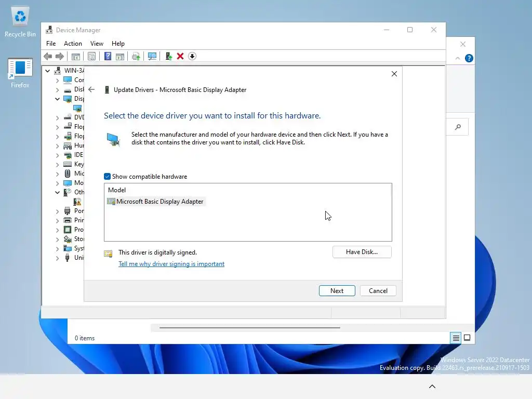Open the Properties toolbar icon
This screenshot has height=399, width=532.
pyautogui.click(x=91, y=56)
